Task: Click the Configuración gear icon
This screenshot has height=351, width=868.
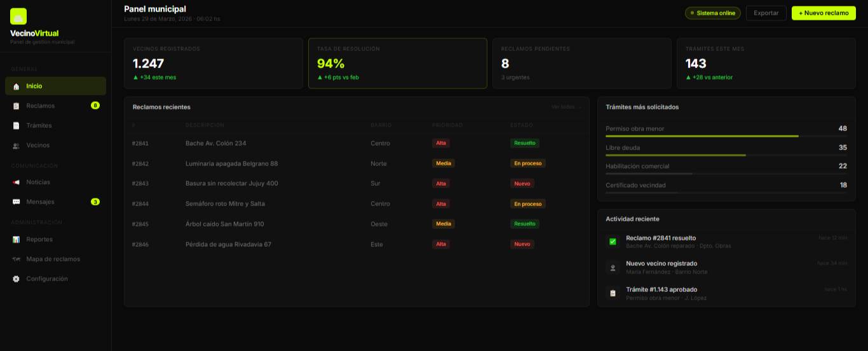Action: coord(17,279)
